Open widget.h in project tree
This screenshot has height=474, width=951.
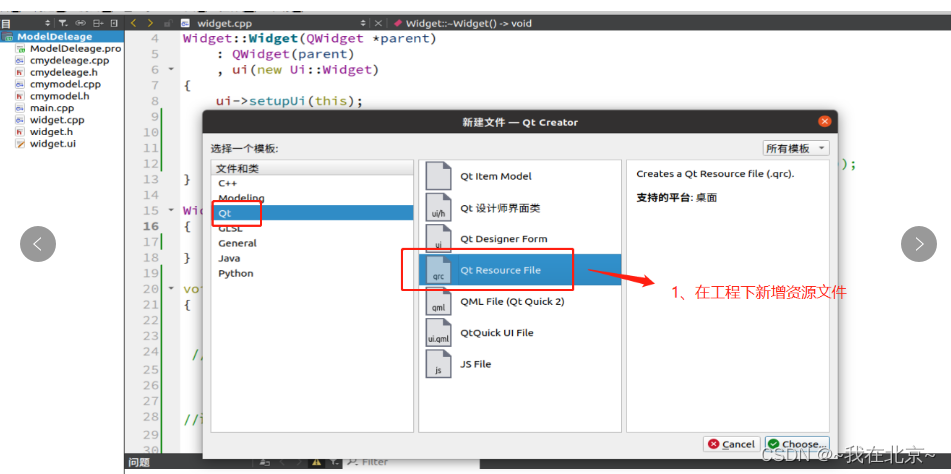click(x=52, y=132)
